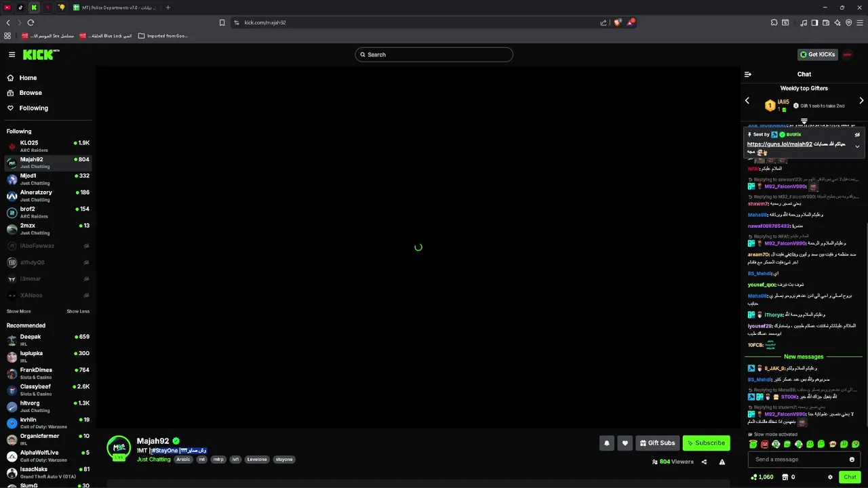Image resolution: width=868 pixels, height=488 pixels.
Task: Click the green Subscribe button
Action: (x=706, y=443)
